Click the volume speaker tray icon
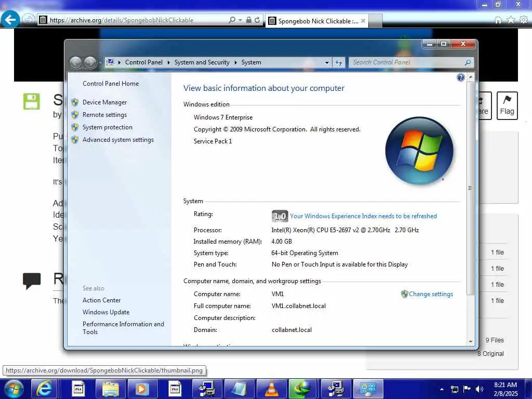532x399 pixels. tap(479, 389)
